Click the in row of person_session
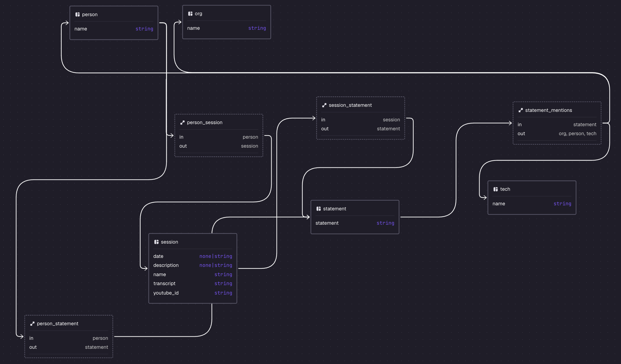The width and height of the screenshot is (621, 364). click(219, 137)
